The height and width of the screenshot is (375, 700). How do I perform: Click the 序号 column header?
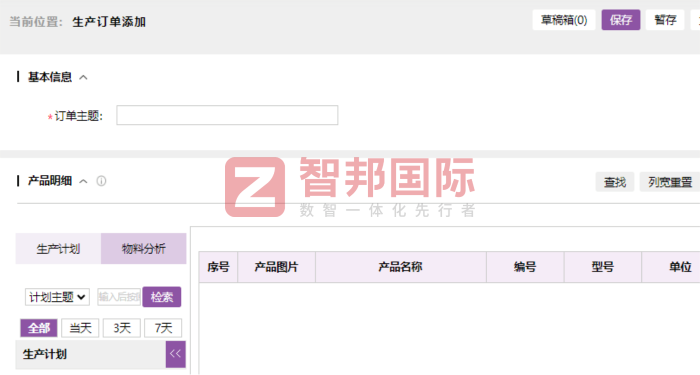click(x=218, y=267)
